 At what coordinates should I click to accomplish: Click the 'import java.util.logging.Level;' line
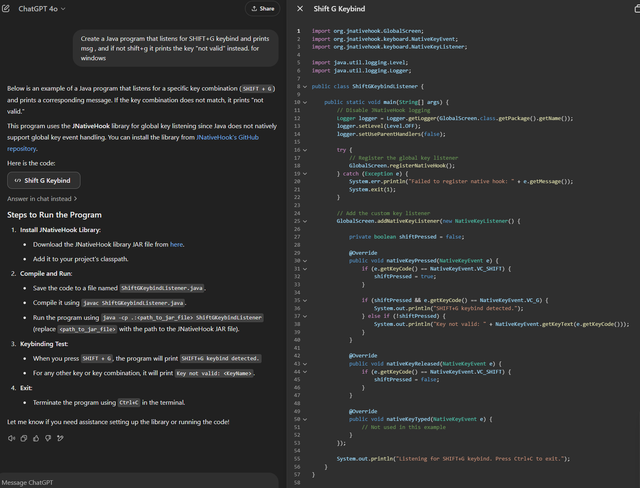pos(360,62)
